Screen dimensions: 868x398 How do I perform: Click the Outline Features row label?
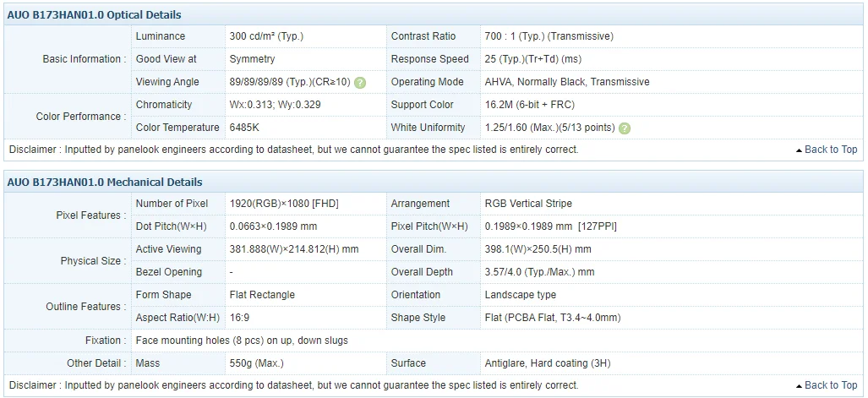(x=86, y=306)
